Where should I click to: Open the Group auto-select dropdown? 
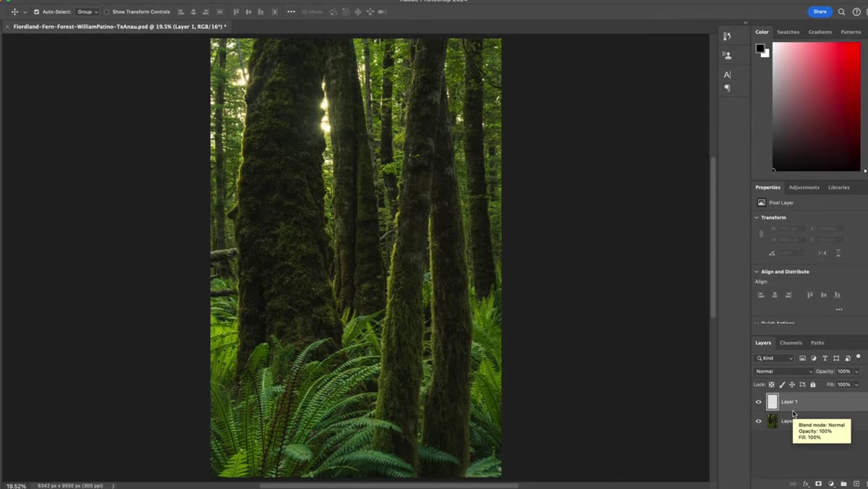pyautogui.click(x=88, y=12)
